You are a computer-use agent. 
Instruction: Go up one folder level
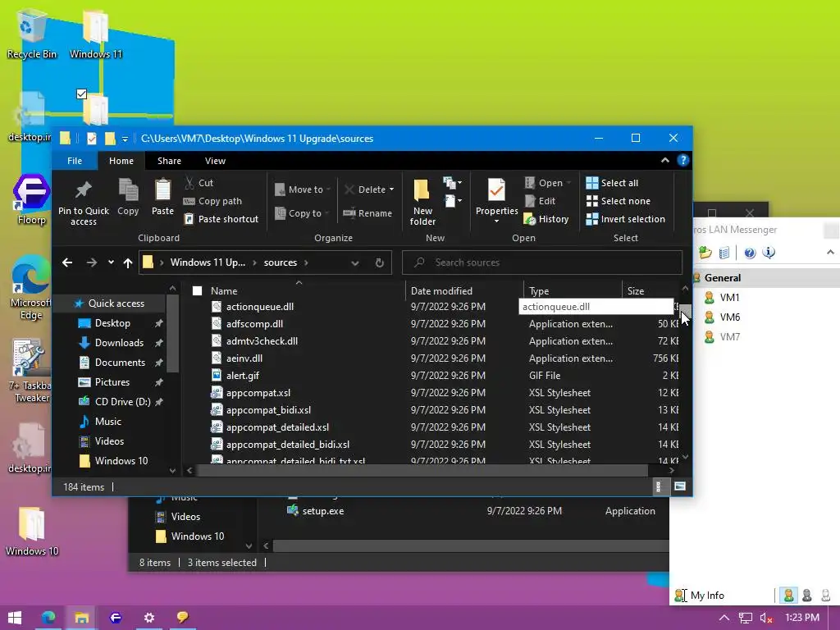127,262
